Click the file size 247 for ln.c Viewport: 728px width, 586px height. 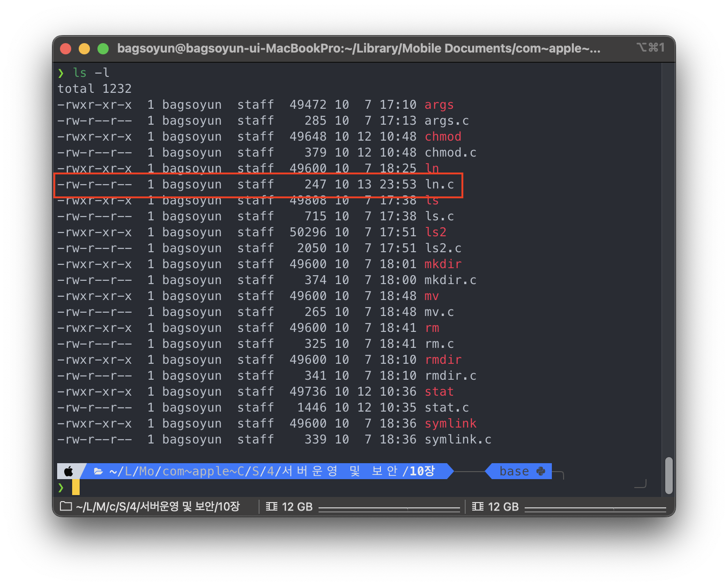(315, 184)
